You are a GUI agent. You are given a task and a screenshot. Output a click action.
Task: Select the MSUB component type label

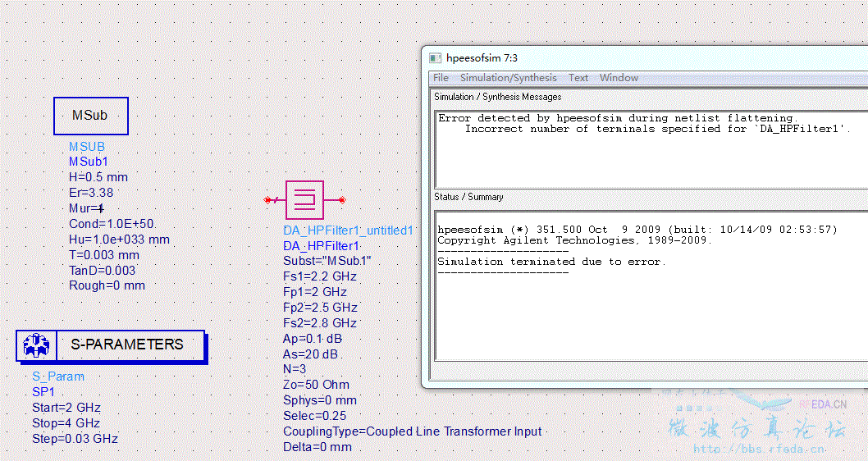(x=87, y=147)
